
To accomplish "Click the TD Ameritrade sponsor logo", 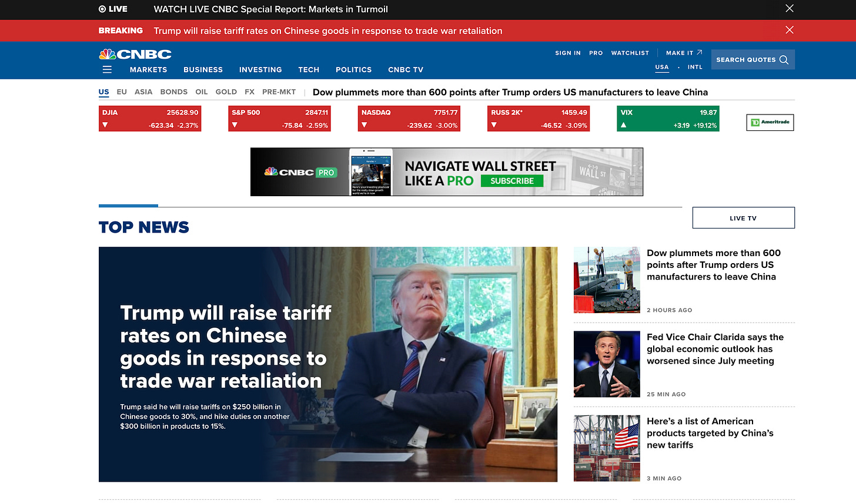I will [x=770, y=122].
